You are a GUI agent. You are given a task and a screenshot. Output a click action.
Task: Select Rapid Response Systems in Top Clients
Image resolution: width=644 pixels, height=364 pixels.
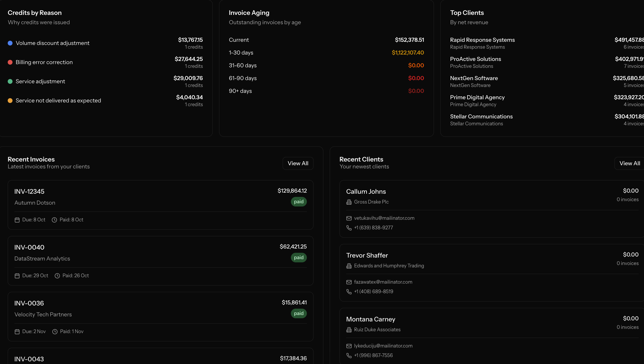482,40
